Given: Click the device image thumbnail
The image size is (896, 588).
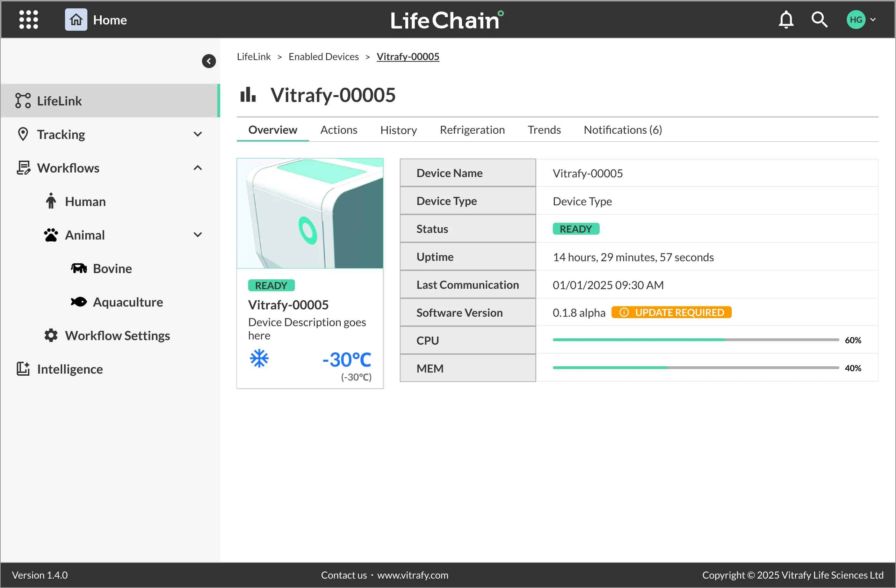Looking at the screenshot, I should [x=310, y=213].
